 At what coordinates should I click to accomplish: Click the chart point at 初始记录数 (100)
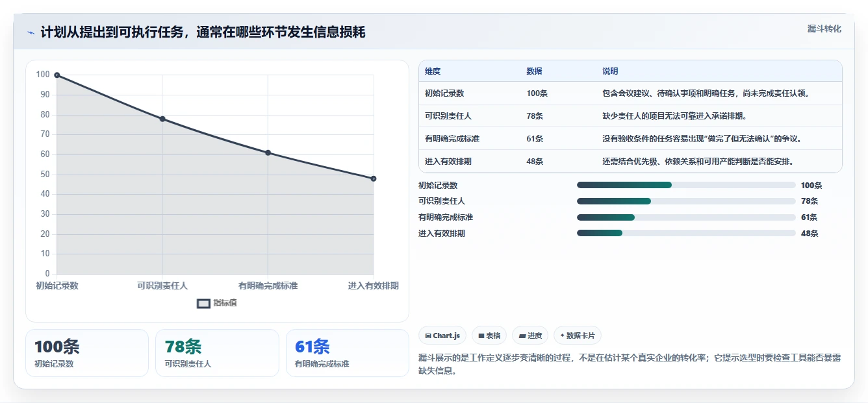tap(57, 75)
